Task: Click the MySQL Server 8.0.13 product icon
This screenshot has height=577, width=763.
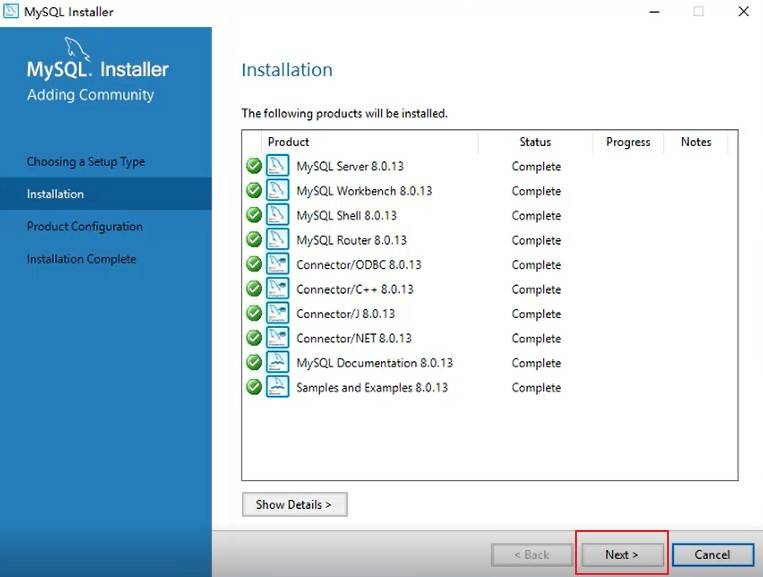Action: 277,165
